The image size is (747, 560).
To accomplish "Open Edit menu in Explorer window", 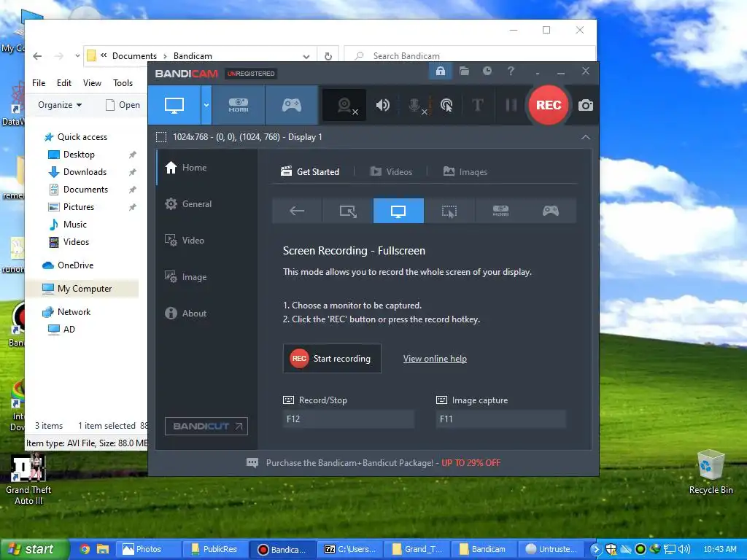I will tap(64, 83).
